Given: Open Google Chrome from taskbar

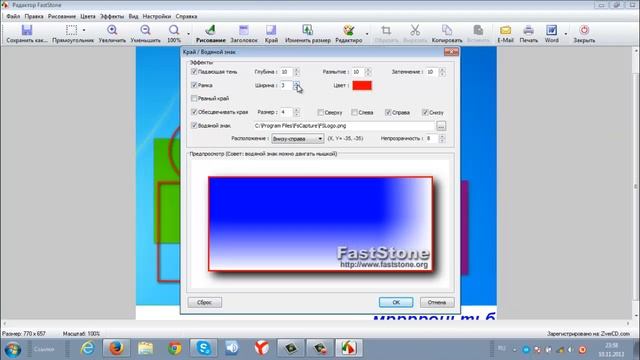Looking at the screenshot, I should [175, 348].
